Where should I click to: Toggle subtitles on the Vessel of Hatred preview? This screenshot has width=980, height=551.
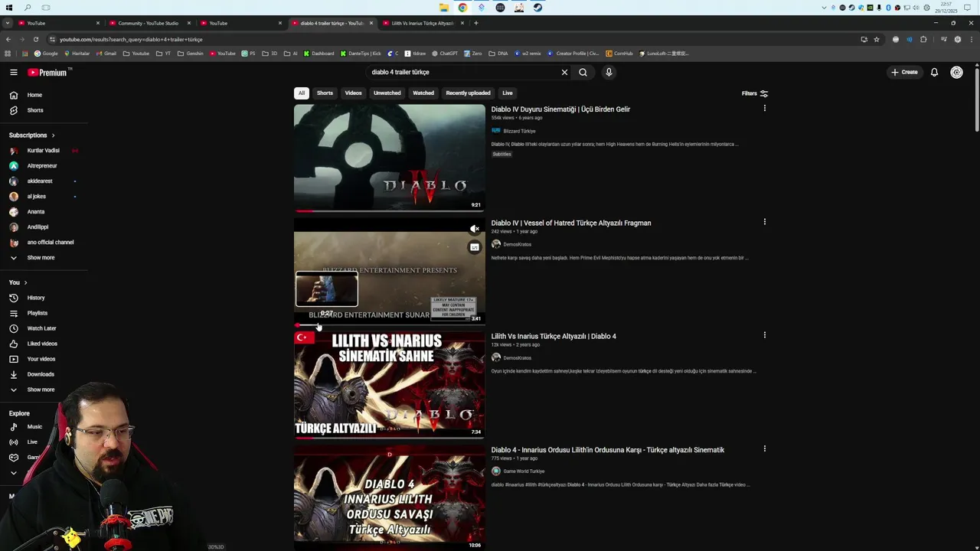tap(475, 247)
